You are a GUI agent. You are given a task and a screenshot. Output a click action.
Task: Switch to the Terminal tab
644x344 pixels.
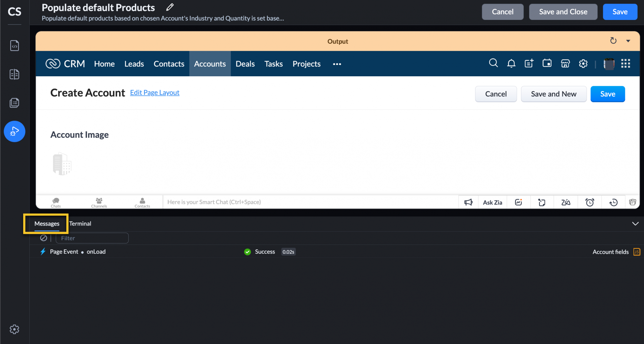tap(80, 224)
